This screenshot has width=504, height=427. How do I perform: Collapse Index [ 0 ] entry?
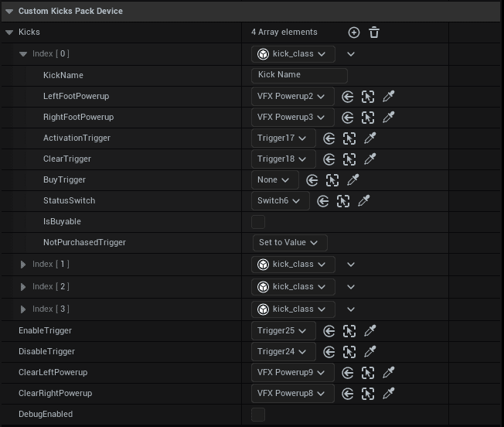23,54
